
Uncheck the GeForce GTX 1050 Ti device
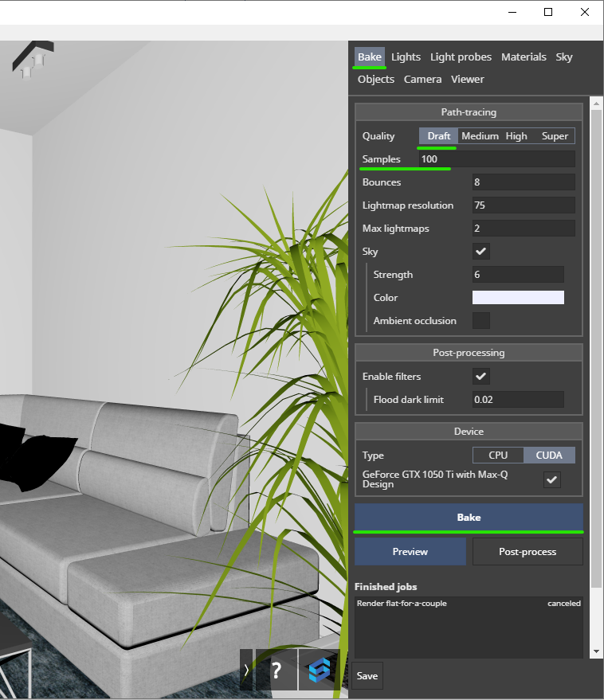point(551,479)
